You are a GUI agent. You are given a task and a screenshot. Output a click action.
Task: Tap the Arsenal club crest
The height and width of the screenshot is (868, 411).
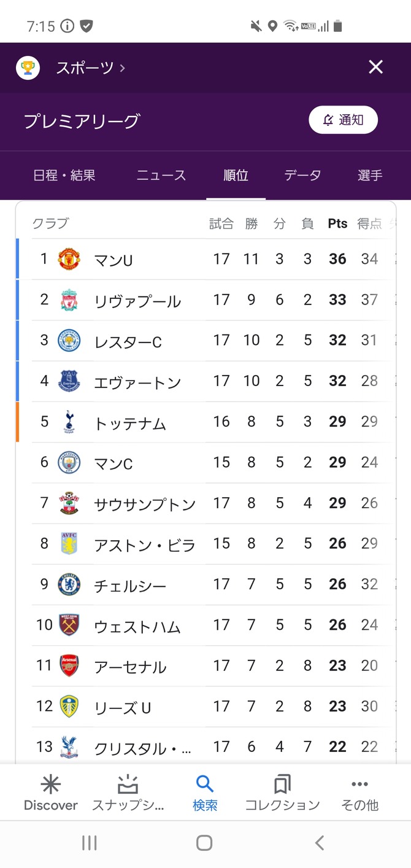click(x=67, y=665)
